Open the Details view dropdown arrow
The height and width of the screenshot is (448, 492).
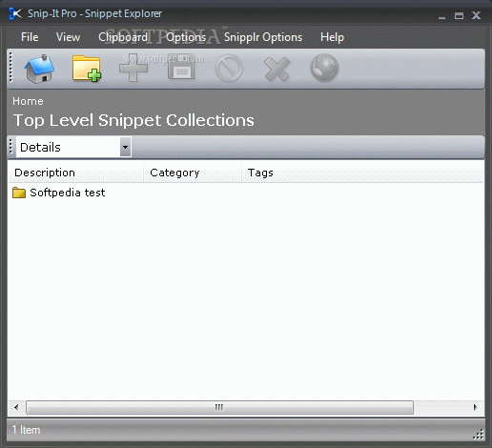(x=125, y=147)
